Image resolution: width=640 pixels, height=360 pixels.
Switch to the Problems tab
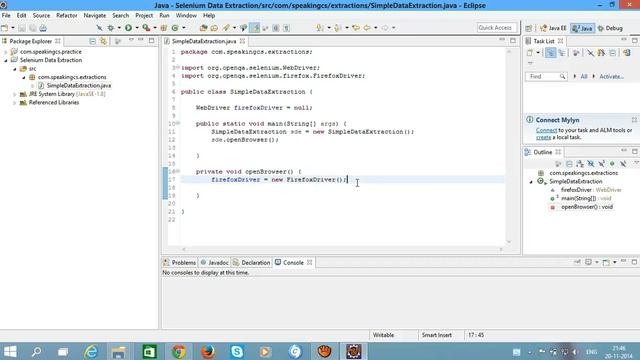[x=180, y=262]
